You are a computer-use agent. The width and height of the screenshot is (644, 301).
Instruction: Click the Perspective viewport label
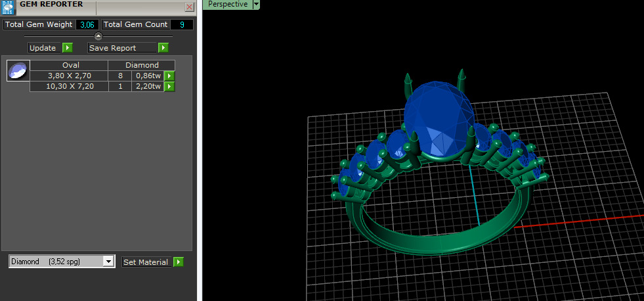(x=228, y=4)
